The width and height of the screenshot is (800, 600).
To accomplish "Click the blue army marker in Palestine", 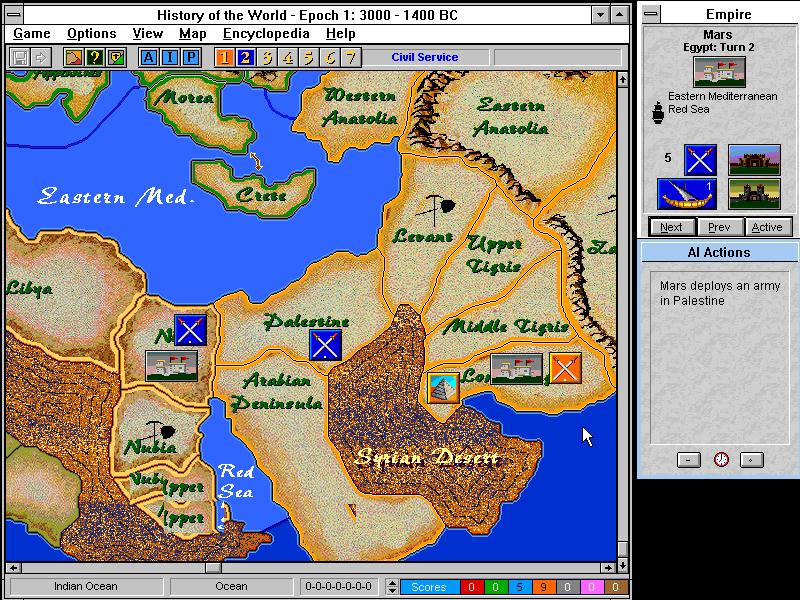I will point(326,345).
